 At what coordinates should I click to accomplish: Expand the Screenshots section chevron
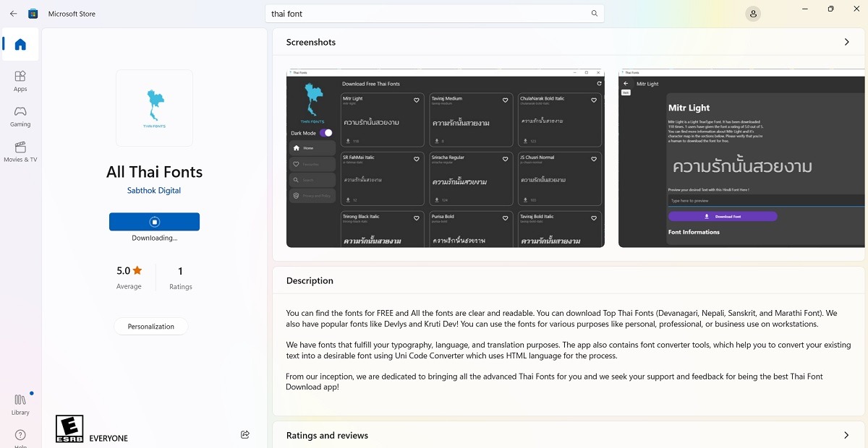point(846,42)
